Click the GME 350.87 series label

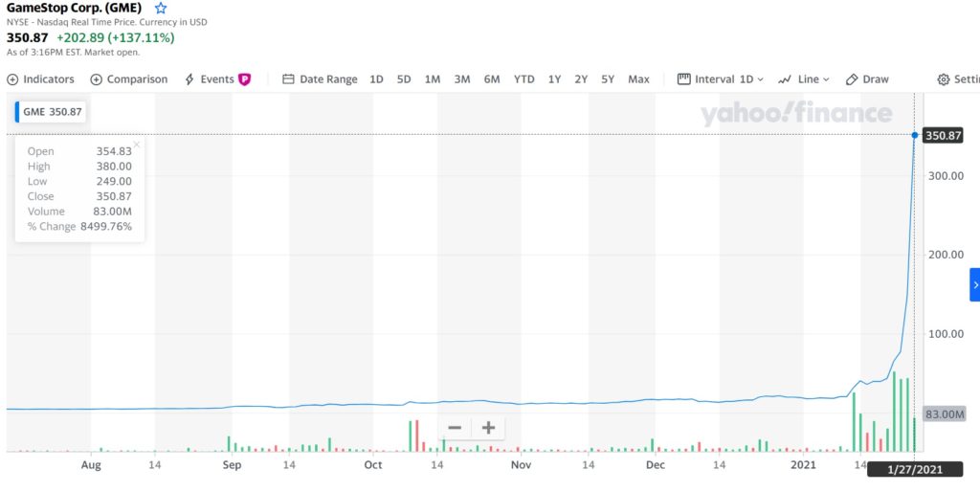(51, 112)
